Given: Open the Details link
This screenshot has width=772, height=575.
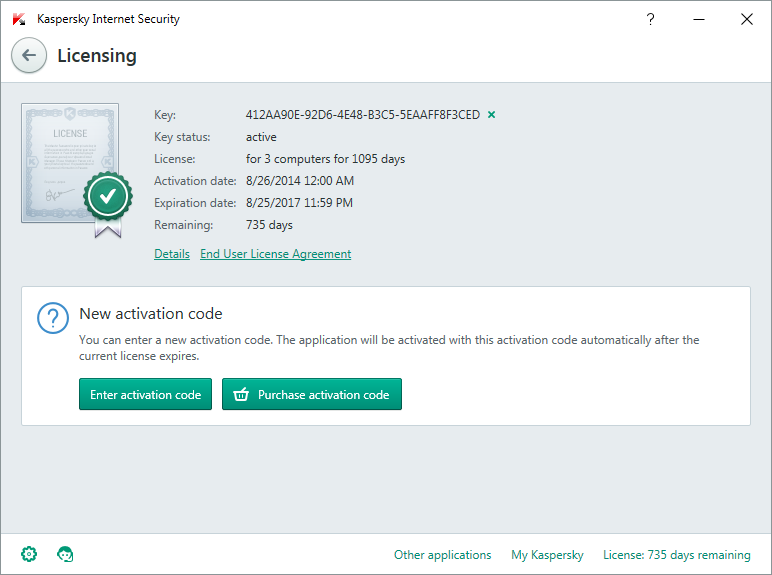Looking at the screenshot, I should (172, 254).
